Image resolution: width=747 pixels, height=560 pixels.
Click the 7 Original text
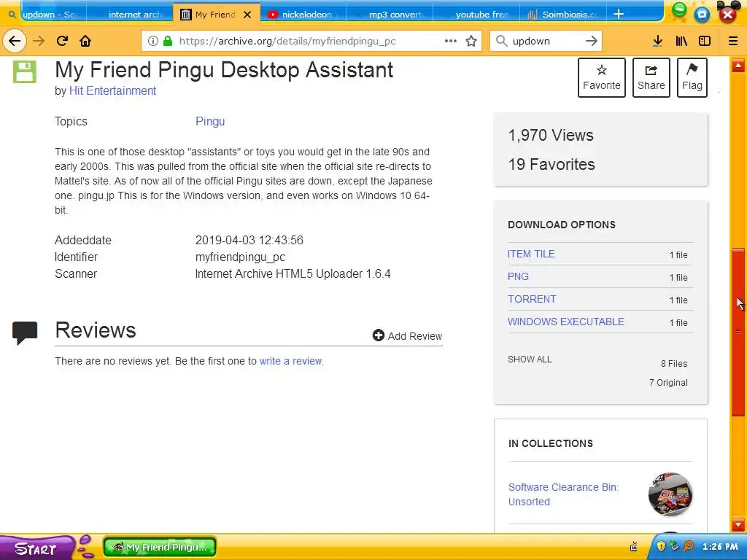pyautogui.click(x=668, y=383)
